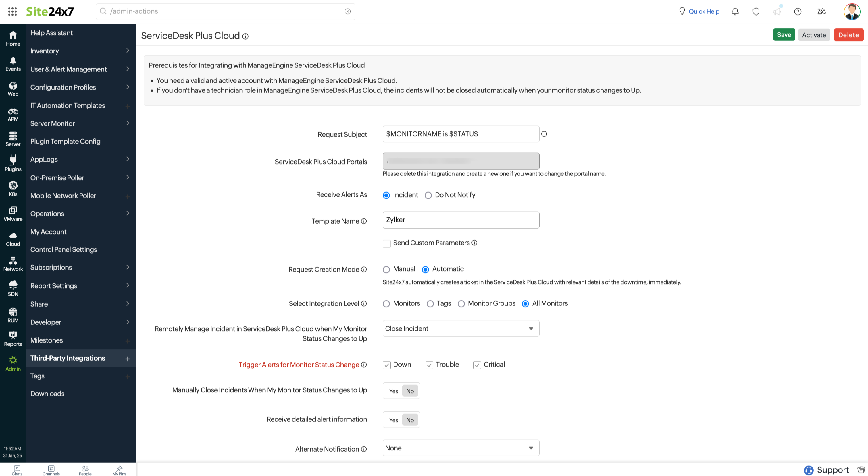Uncheck the Trouble status checkbox
Viewport: 868px width, 476px height.
click(x=429, y=365)
